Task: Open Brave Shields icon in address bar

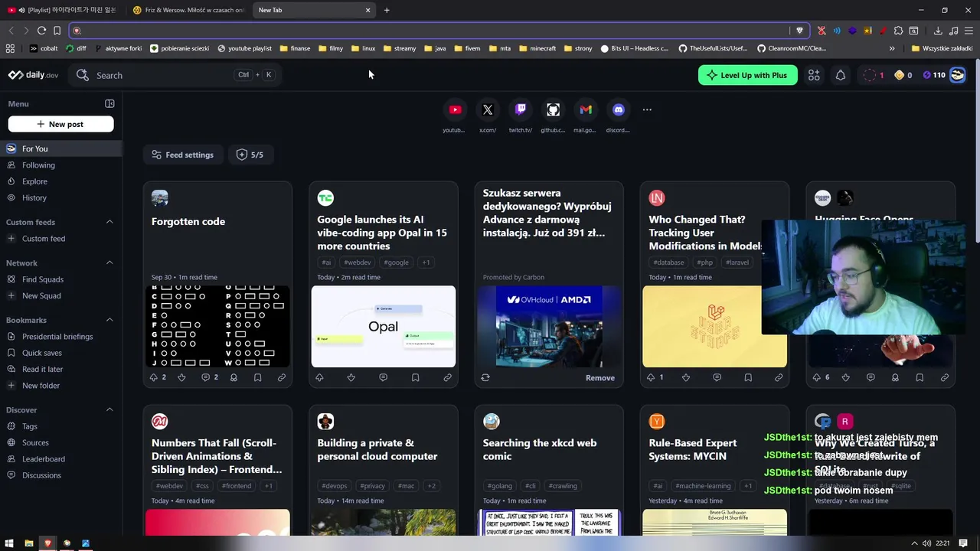Action: coord(800,31)
